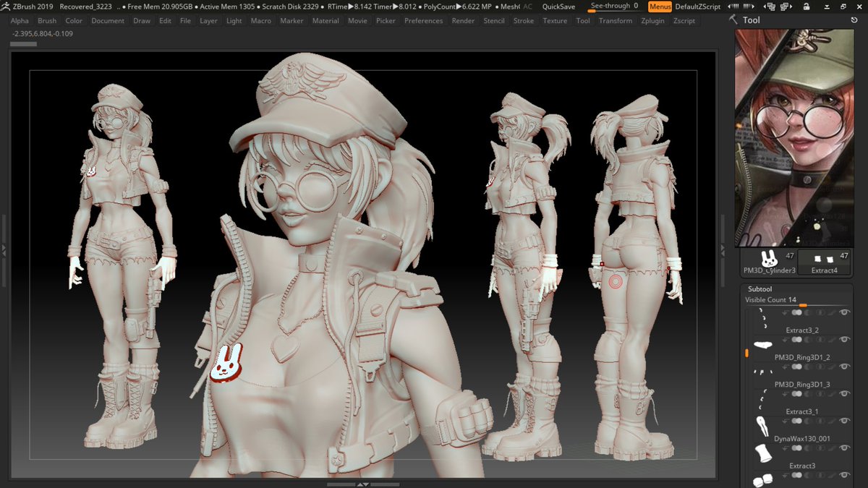Set PM3D_Ring3D1_2 subtool to intersection mode

(819, 339)
